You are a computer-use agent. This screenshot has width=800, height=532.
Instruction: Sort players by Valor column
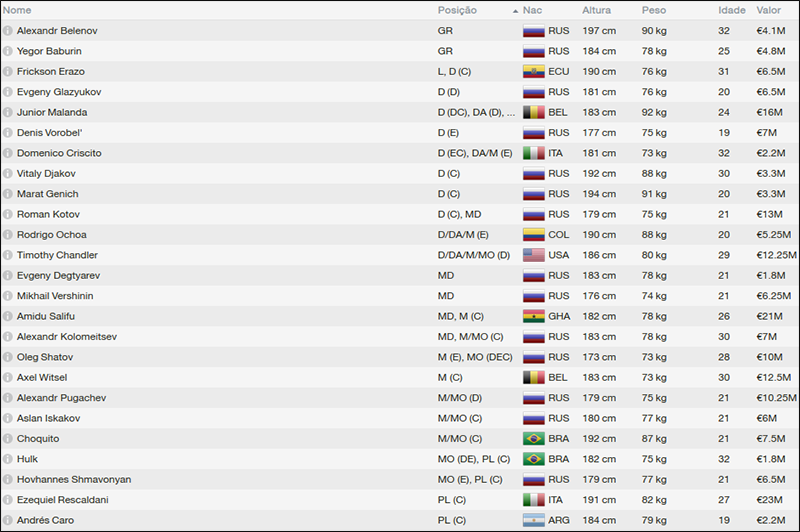point(768,10)
